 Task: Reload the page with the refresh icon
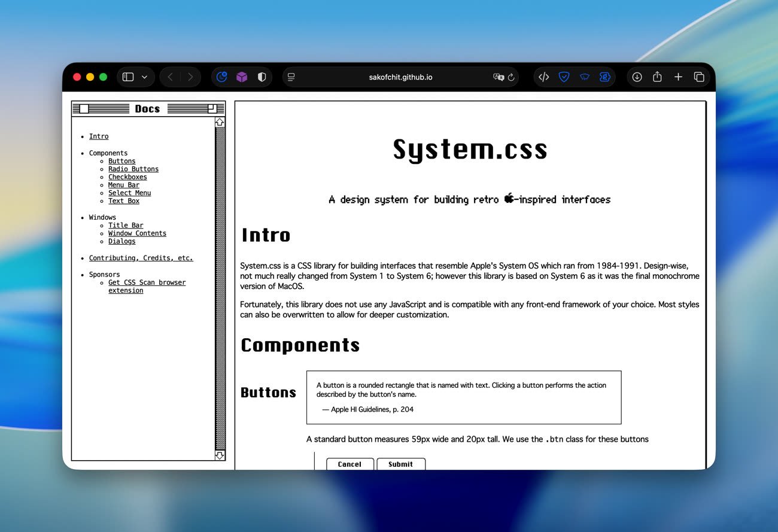click(511, 77)
